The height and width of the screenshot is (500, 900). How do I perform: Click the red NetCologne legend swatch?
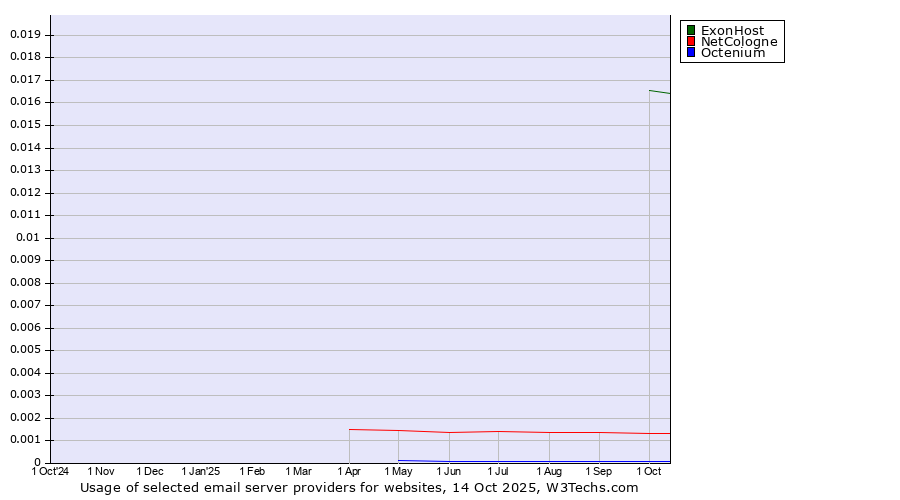point(690,42)
